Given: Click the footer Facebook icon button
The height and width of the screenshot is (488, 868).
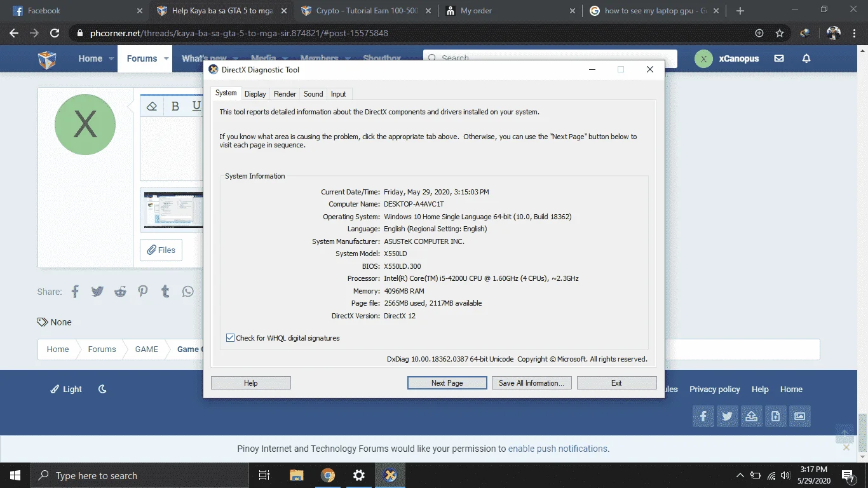Looking at the screenshot, I should tap(703, 416).
